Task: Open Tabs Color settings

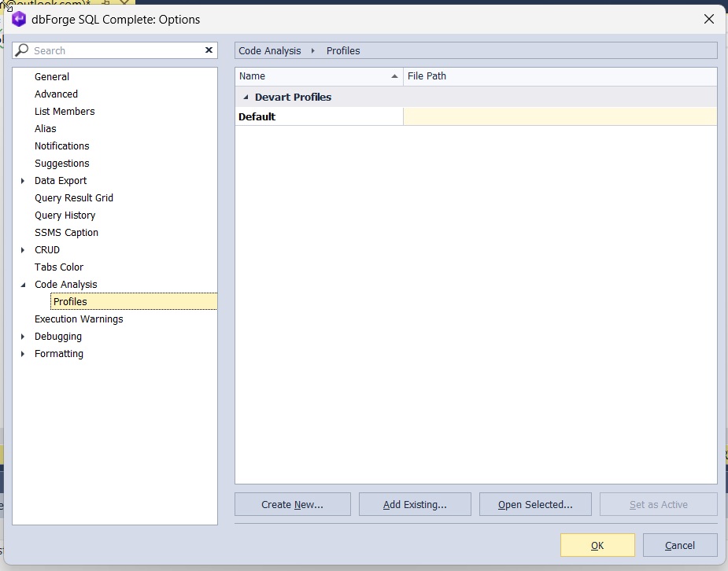Action: [59, 267]
